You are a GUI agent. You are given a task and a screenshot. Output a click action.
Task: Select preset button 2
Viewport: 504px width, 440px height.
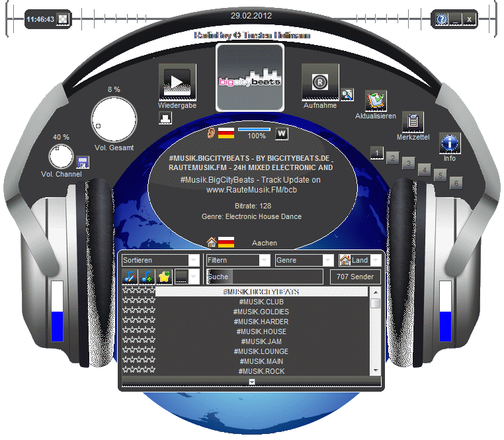pyautogui.click(x=393, y=158)
